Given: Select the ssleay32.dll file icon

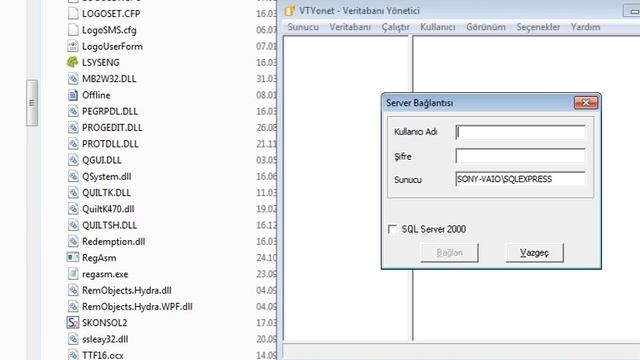Looking at the screenshot, I should 73,339.
